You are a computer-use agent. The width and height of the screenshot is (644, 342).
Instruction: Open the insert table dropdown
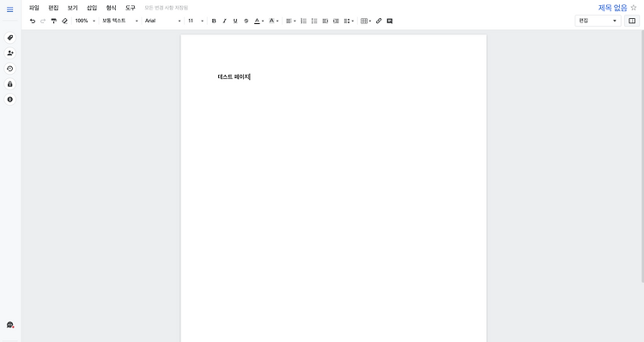366,21
